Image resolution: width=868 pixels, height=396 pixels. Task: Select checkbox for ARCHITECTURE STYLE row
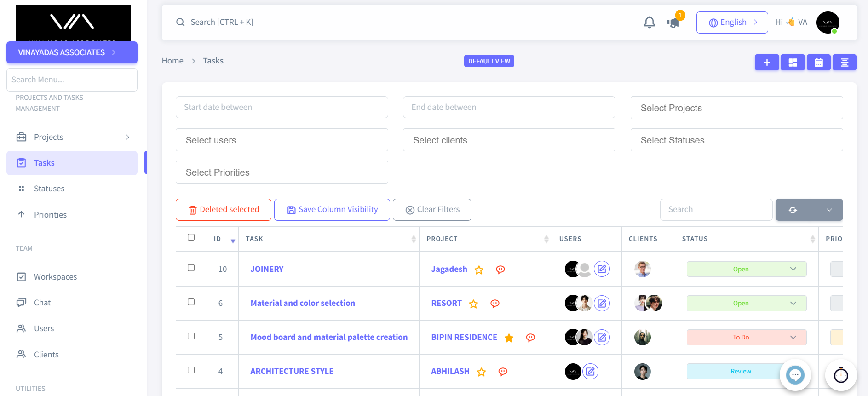191,370
